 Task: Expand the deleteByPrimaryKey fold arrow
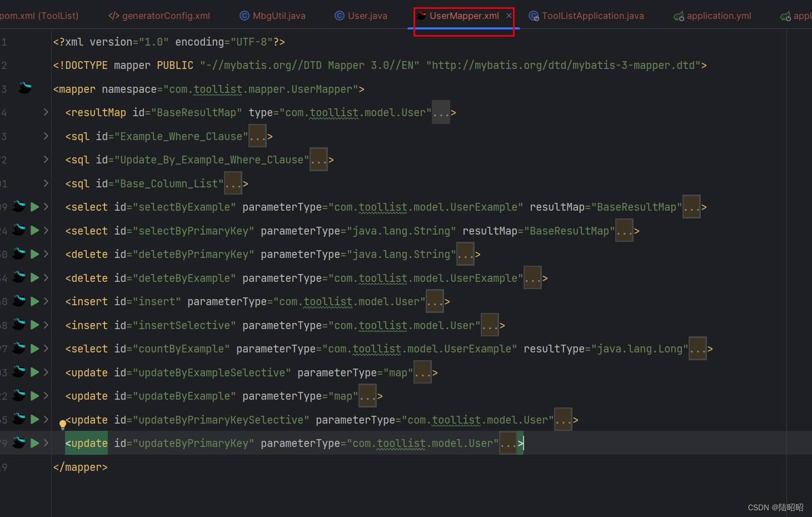[x=46, y=254]
